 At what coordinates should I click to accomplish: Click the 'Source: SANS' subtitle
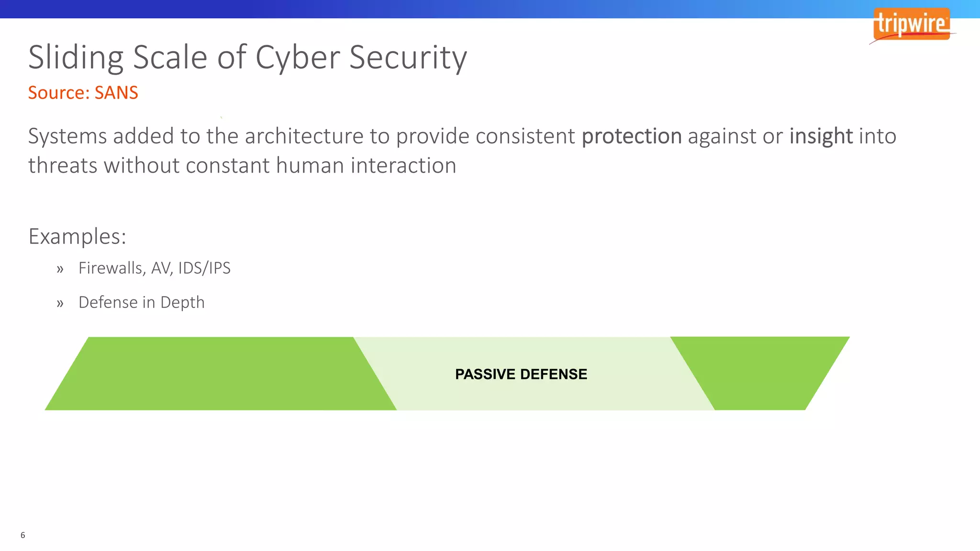(x=83, y=93)
